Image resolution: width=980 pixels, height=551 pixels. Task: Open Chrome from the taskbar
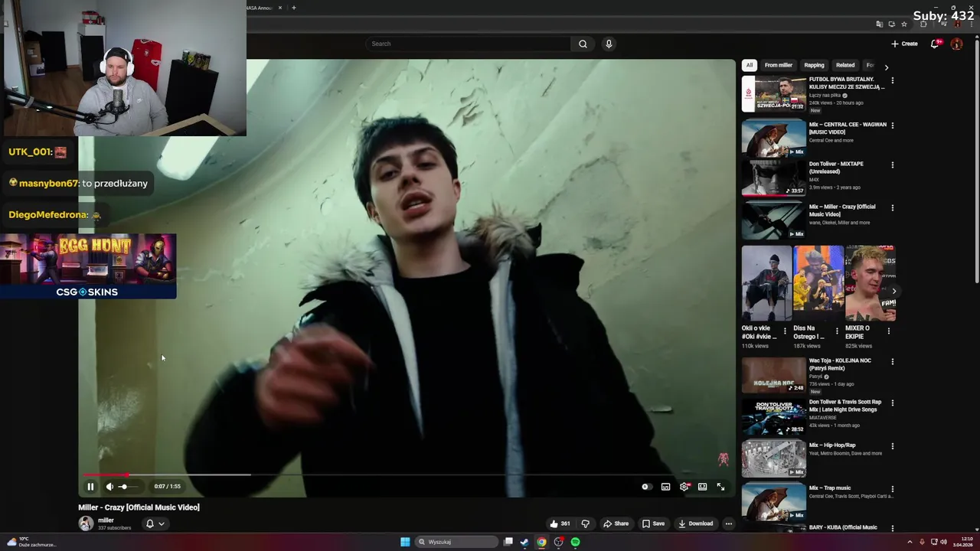pyautogui.click(x=541, y=542)
